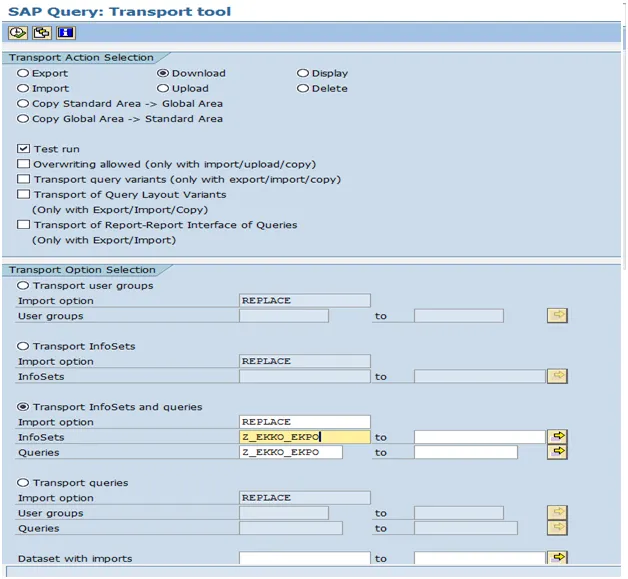Choose Copy Standard Area -> Global Area

(x=23, y=104)
